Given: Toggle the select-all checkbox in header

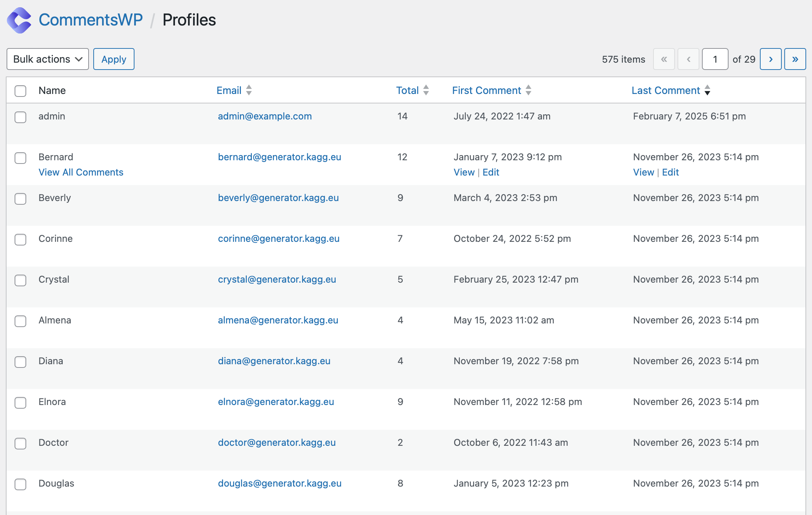Looking at the screenshot, I should click(x=20, y=91).
